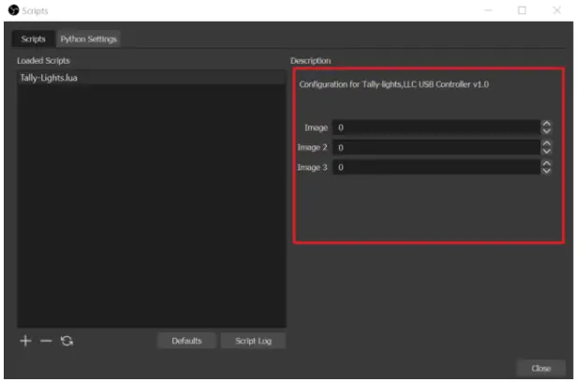The width and height of the screenshot is (588, 382).
Task: Switch to the Scripts tab
Action: 33,39
